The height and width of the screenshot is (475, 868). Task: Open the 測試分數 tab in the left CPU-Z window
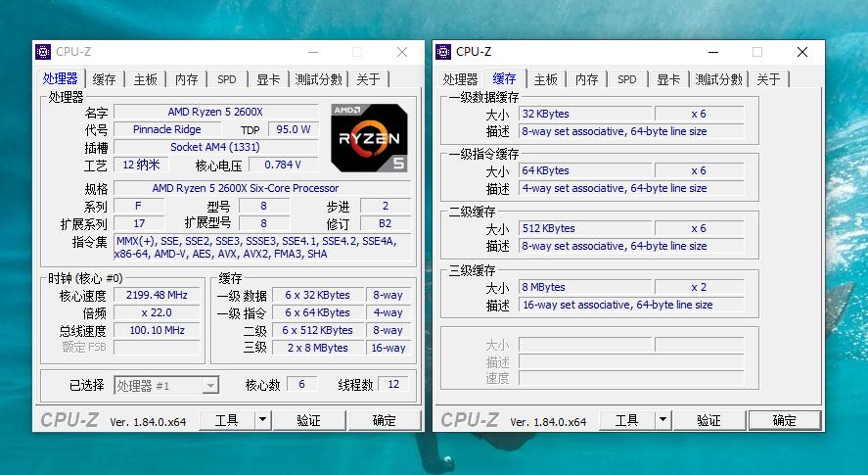click(x=318, y=79)
